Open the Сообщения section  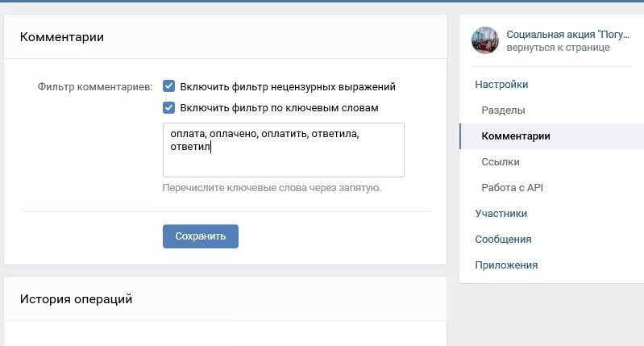click(x=503, y=240)
